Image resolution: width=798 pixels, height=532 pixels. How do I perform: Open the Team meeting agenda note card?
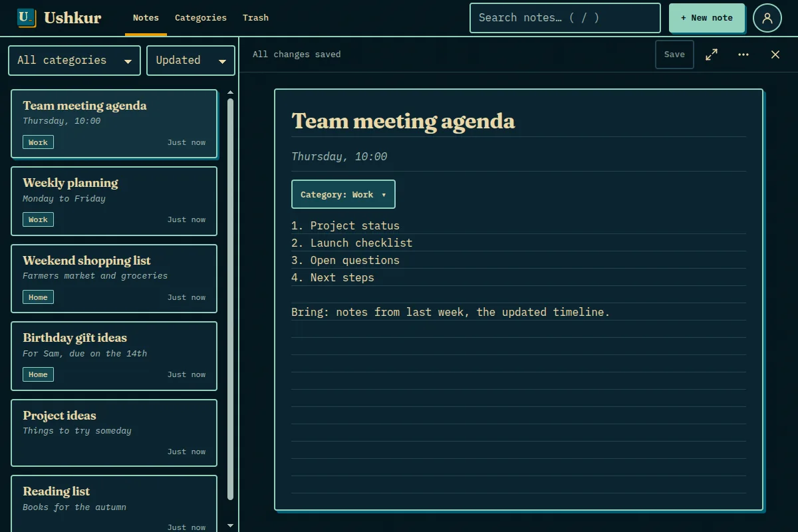(x=114, y=124)
